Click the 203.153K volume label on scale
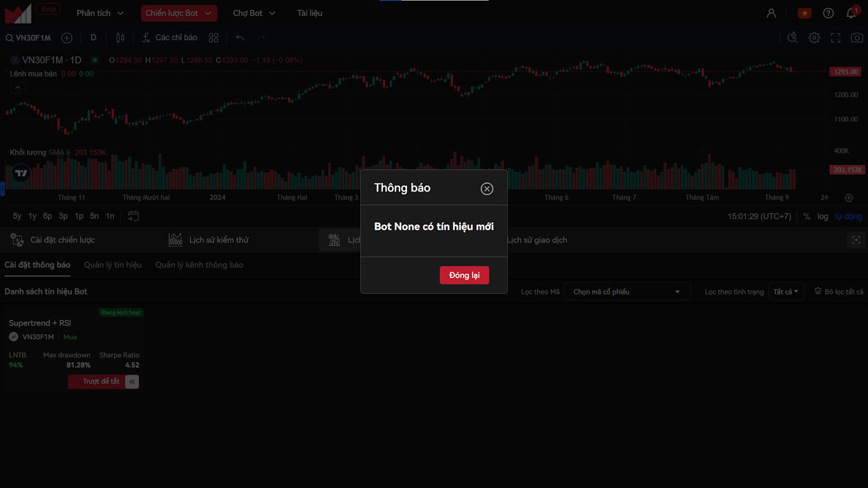Screen dimensions: 868x488 point(847,170)
